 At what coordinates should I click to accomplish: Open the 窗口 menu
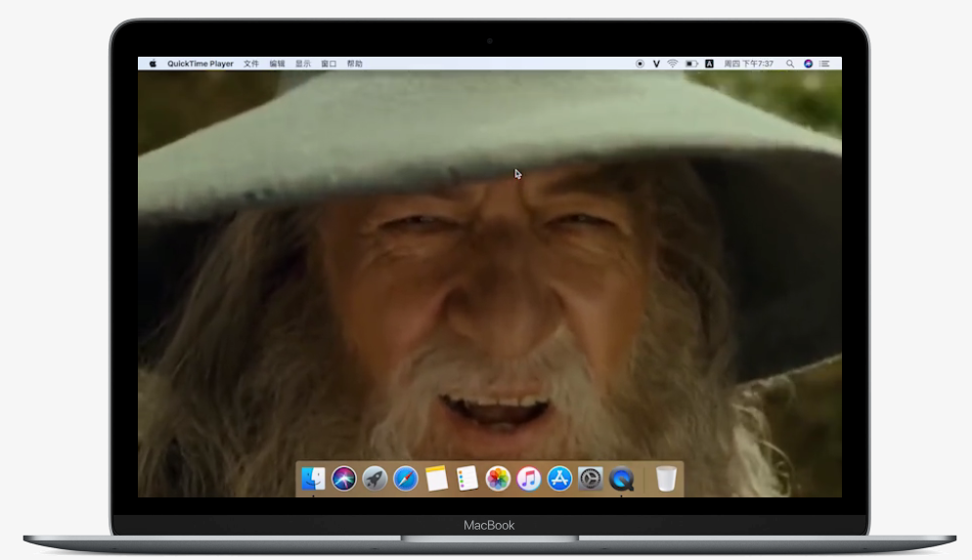coord(329,64)
